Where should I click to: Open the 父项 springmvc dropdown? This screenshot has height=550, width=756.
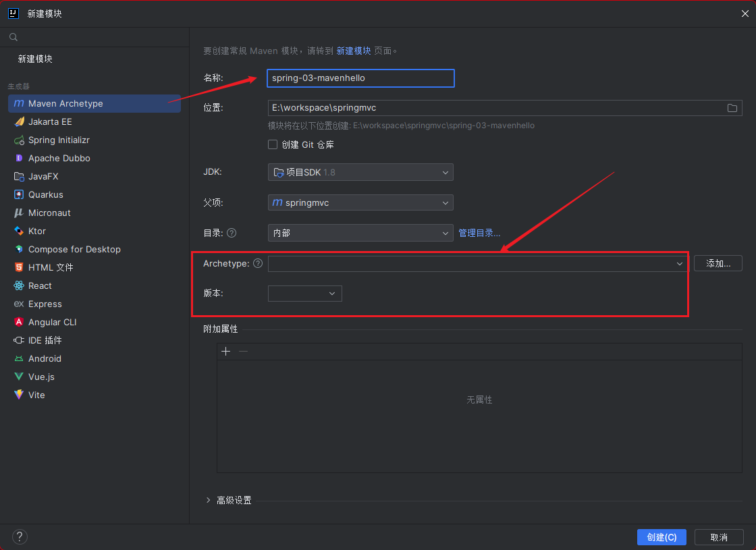pyautogui.click(x=360, y=202)
